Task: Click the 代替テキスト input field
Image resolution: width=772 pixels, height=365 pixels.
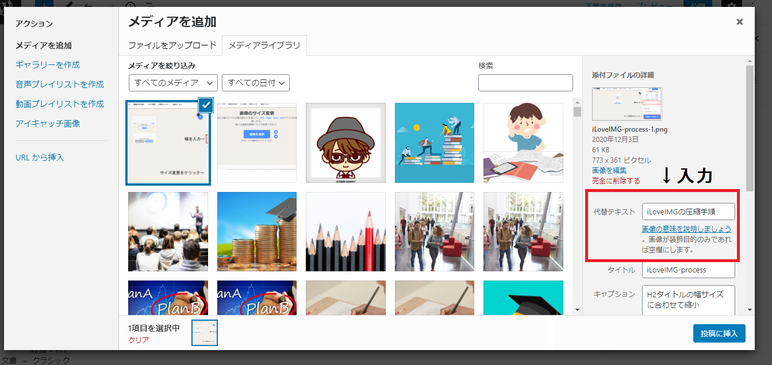Action: [x=688, y=212]
